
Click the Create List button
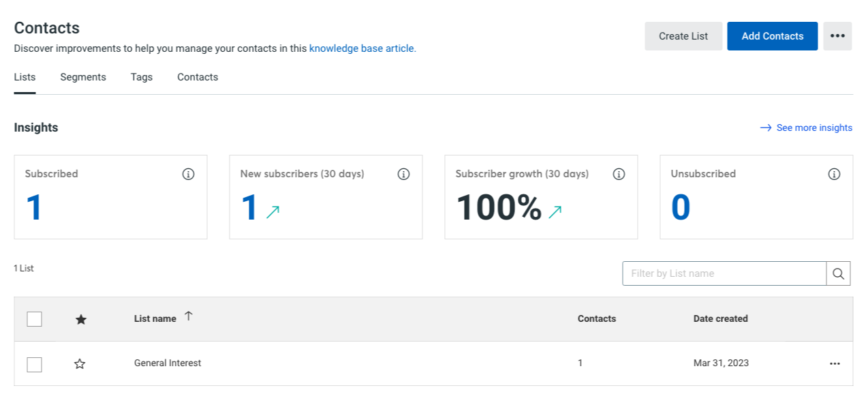(x=683, y=36)
